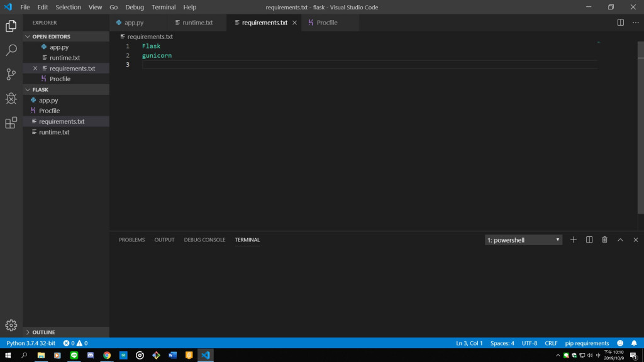Open the Discord icon on taskbar
The image size is (644, 362).
pyautogui.click(x=91, y=355)
